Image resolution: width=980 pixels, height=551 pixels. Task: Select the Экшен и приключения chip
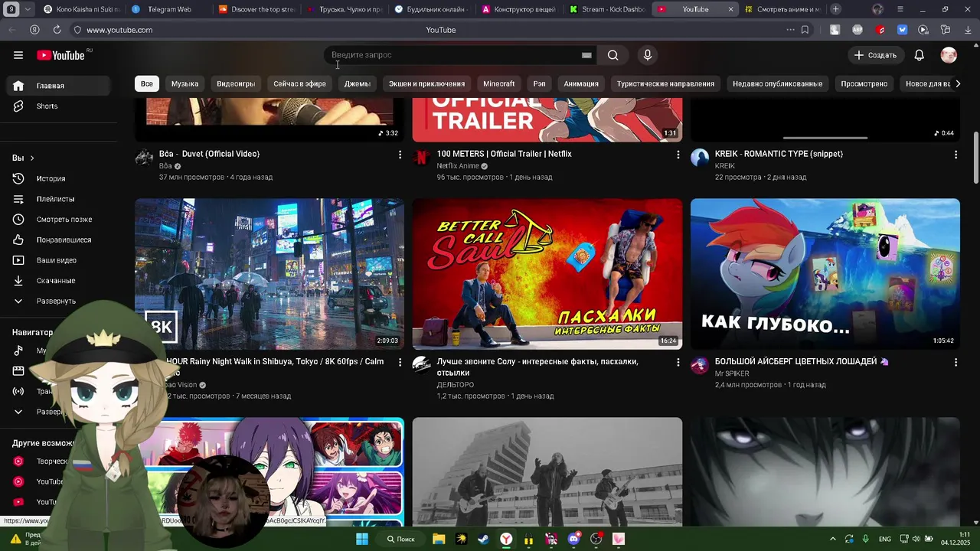pyautogui.click(x=426, y=83)
